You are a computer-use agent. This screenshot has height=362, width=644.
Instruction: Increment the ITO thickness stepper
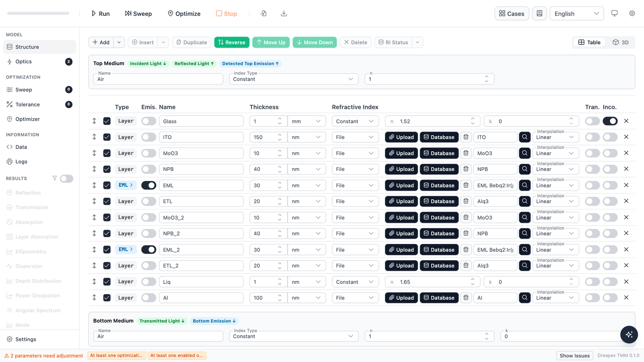coord(280,134)
